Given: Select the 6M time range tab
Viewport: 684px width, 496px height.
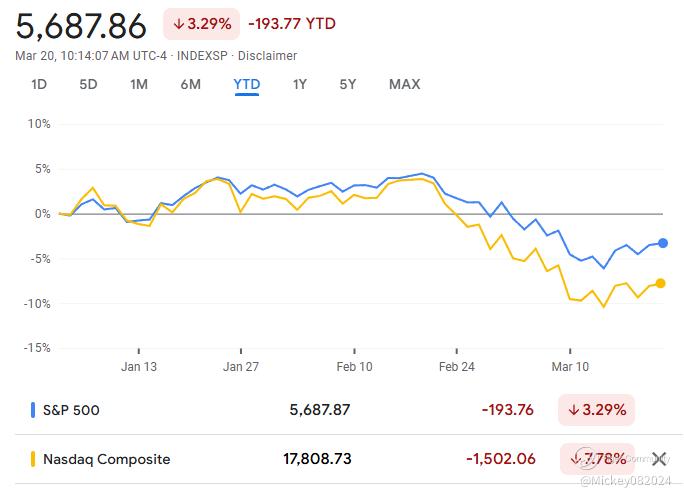Looking at the screenshot, I should pos(191,84).
